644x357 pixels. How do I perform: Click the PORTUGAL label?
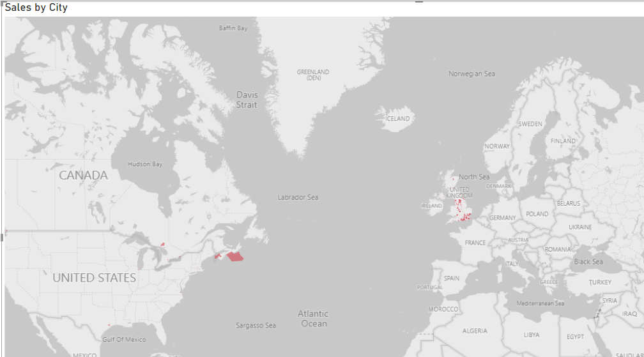[x=430, y=287]
